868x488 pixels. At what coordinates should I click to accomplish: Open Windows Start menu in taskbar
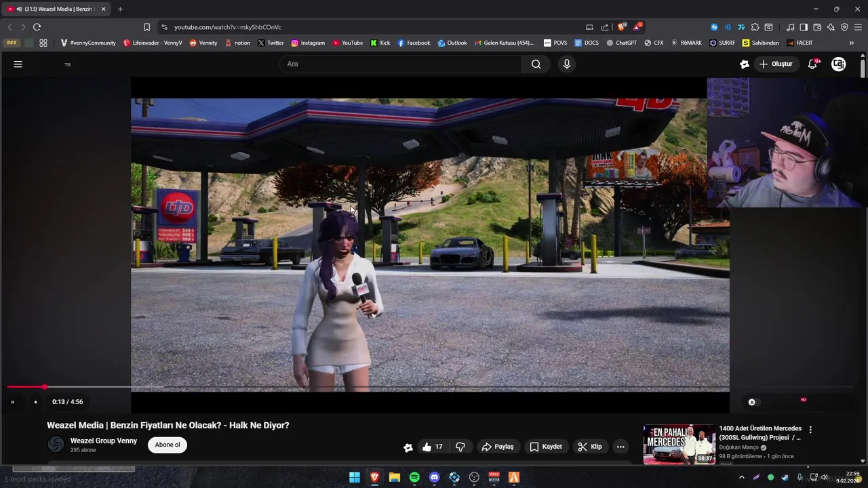355,477
